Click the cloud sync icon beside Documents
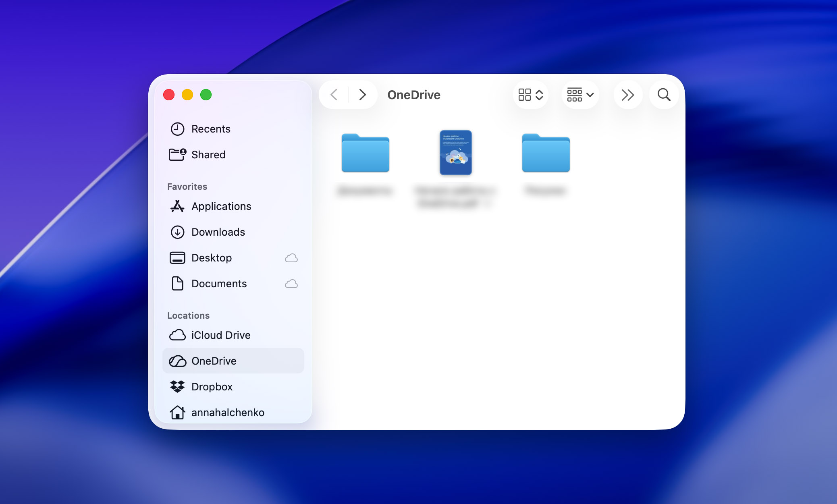This screenshot has height=504, width=837. [x=291, y=284]
